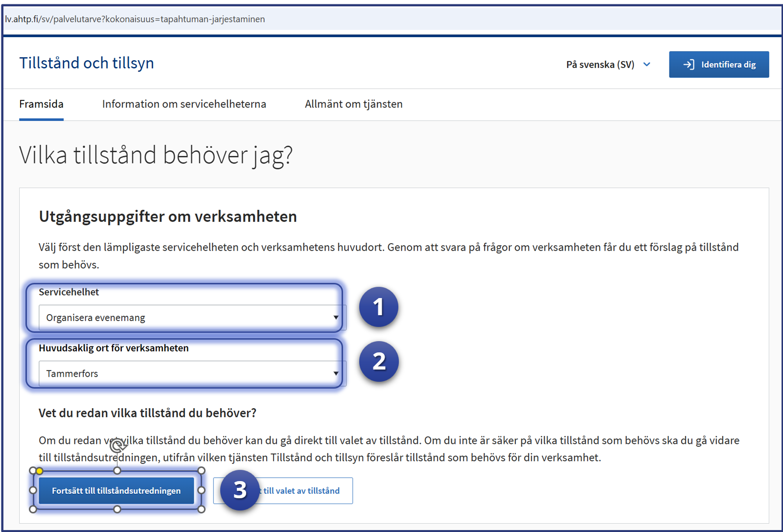Click the numbered circle badge 2
783x532 pixels.
pos(378,362)
